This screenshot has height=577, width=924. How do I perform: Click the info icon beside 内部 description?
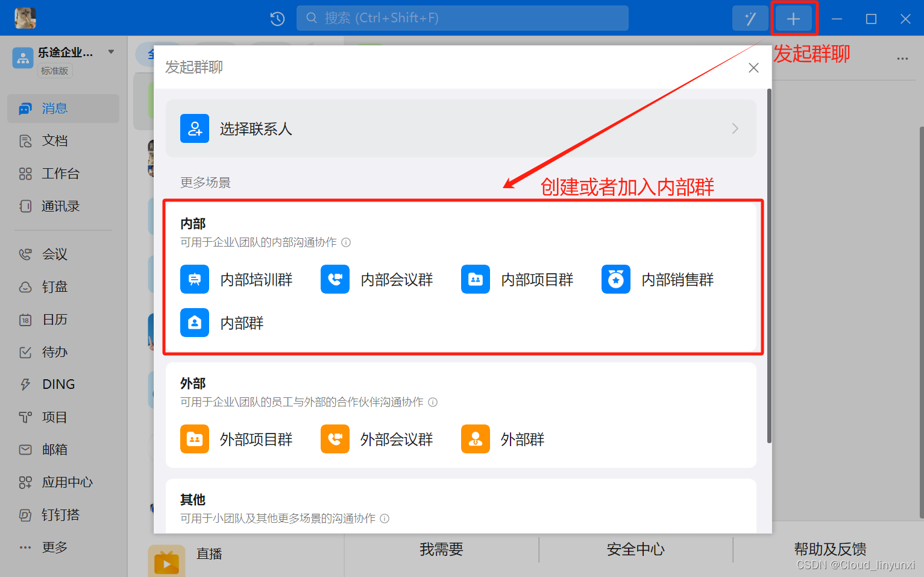346,242
